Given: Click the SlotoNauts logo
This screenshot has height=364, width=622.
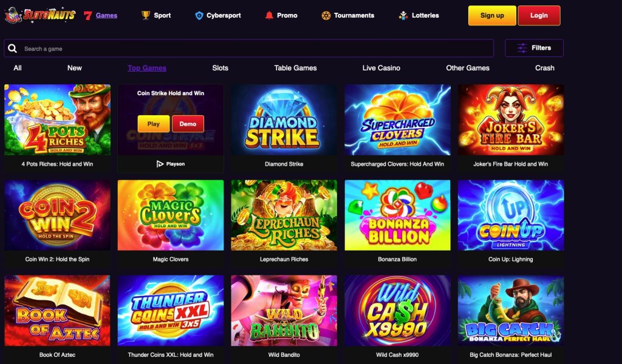Looking at the screenshot, I should [x=40, y=15].
